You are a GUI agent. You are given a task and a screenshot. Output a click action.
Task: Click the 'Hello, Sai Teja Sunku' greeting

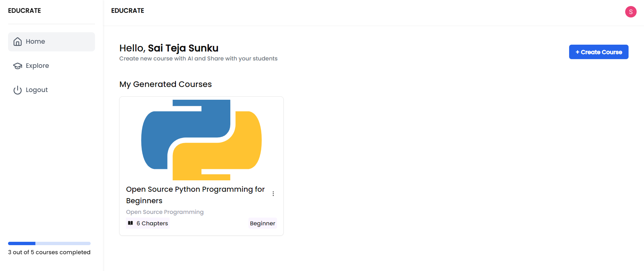tap(169, 48)
